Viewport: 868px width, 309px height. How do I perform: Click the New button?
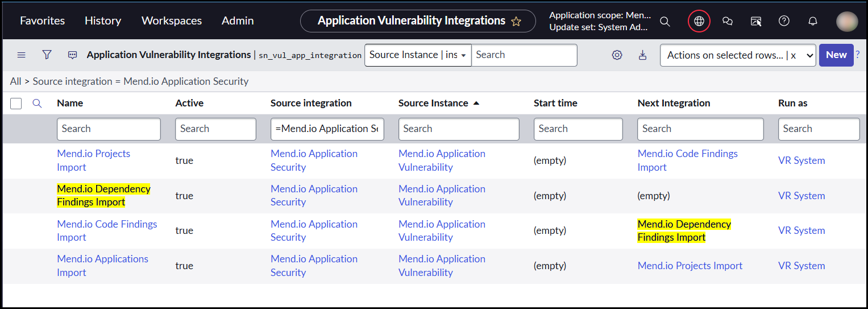[836, 55]
